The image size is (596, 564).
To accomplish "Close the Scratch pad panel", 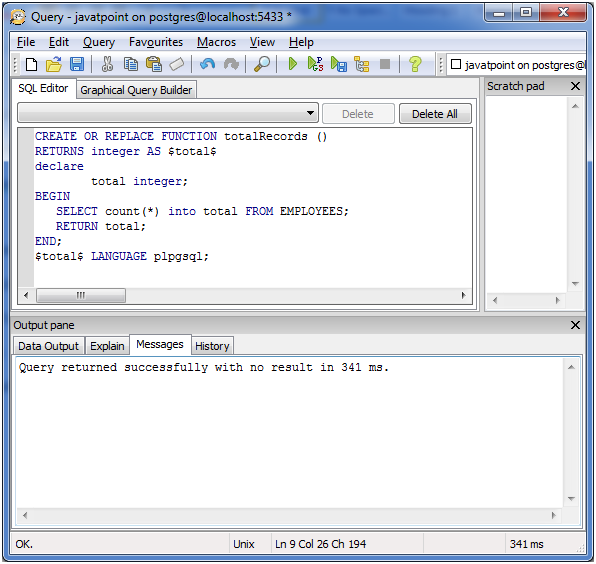I will (575, 86).
